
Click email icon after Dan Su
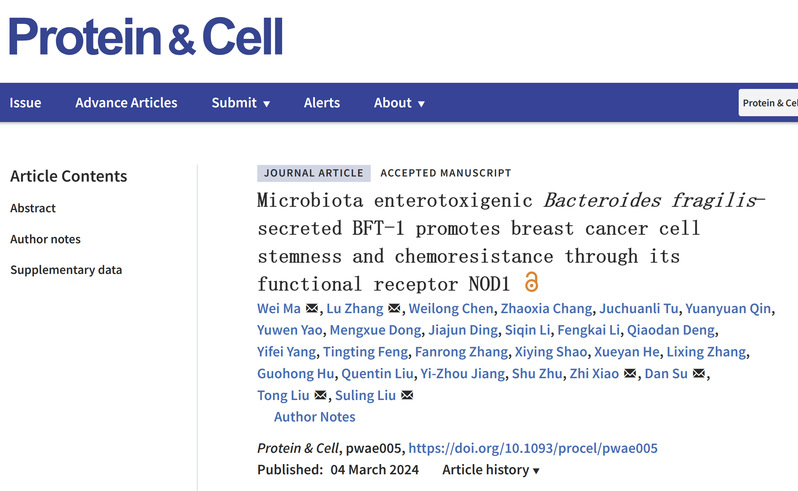coord(699,374)
